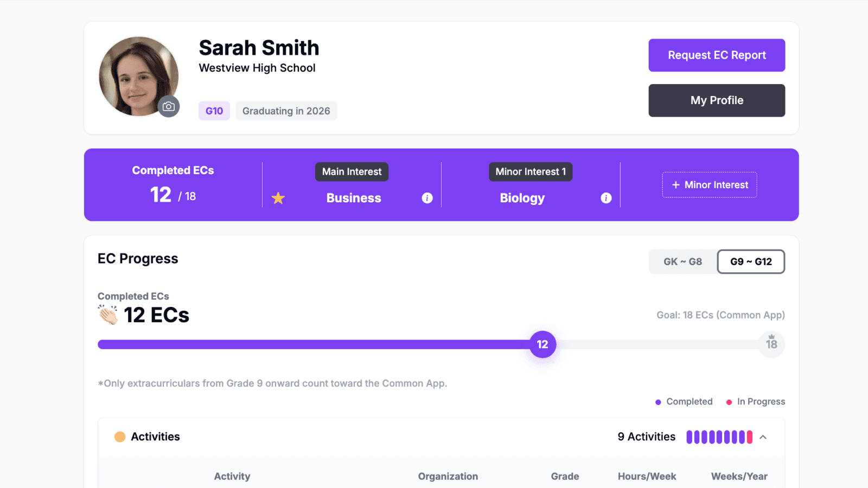Select the Main Interest tab label
Viewport: 868px width, 488px height.
point(352,171)
